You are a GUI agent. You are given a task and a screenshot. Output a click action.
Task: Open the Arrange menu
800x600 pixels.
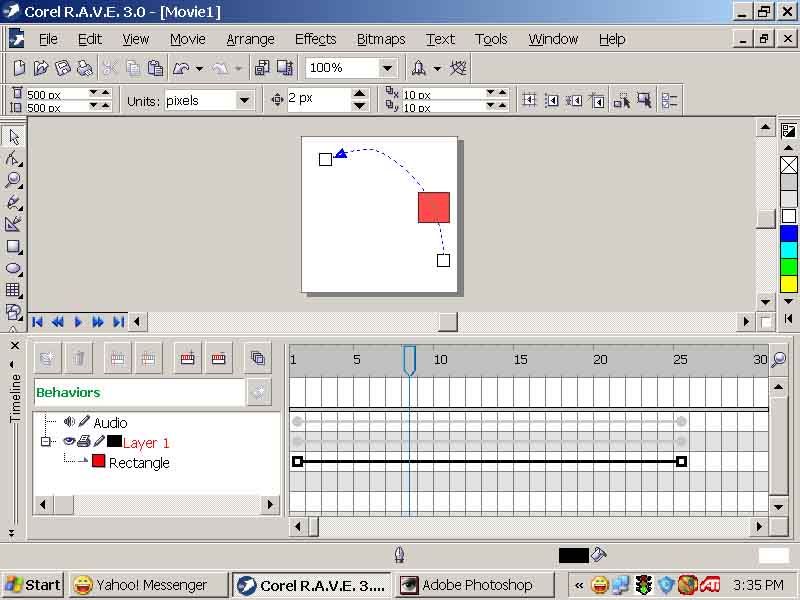[251, 39]
